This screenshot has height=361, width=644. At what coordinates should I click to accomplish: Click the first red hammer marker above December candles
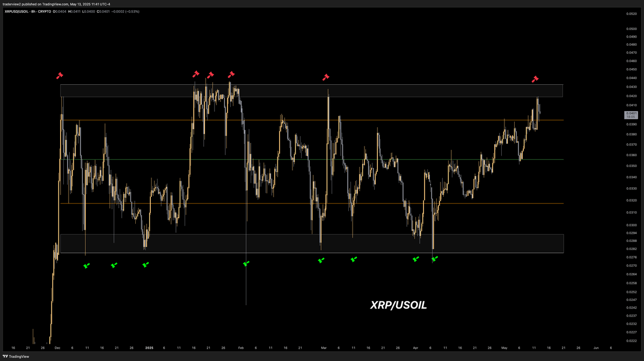tap(60, 76)
